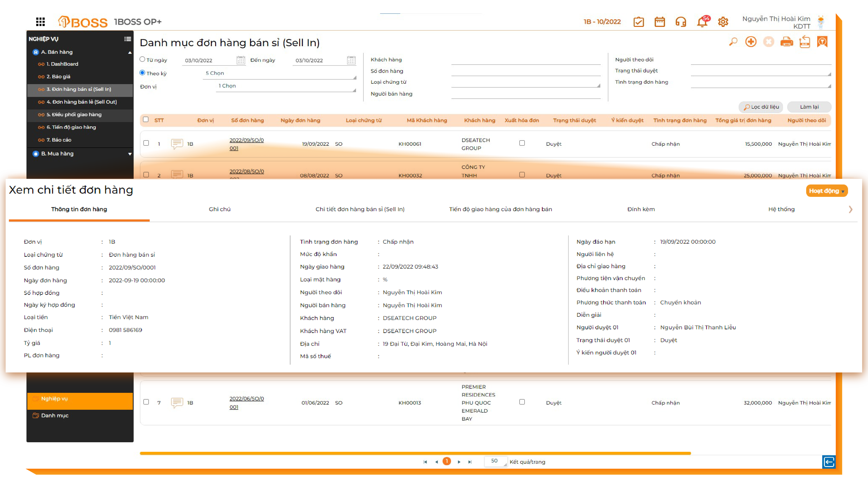Screen dimensions: 868x488
Task: Click the add new order plus icon
Action: [751, 42]
